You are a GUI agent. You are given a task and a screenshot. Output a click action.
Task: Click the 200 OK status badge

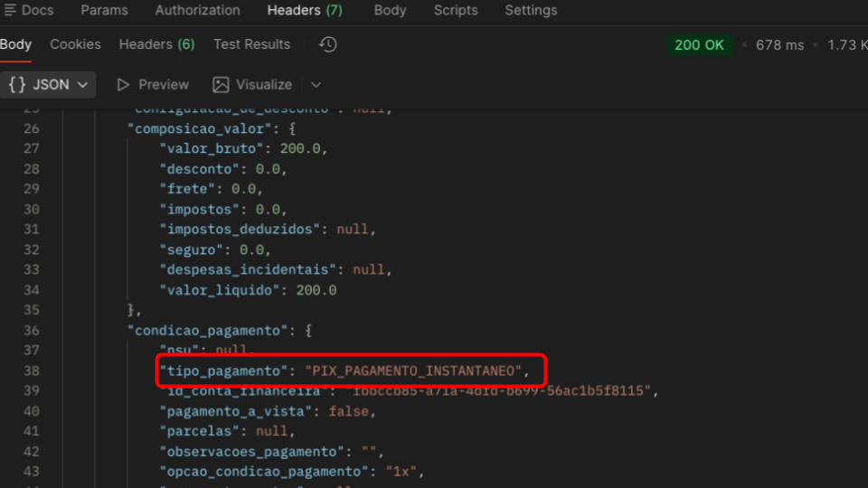click(x=699, y=45)
